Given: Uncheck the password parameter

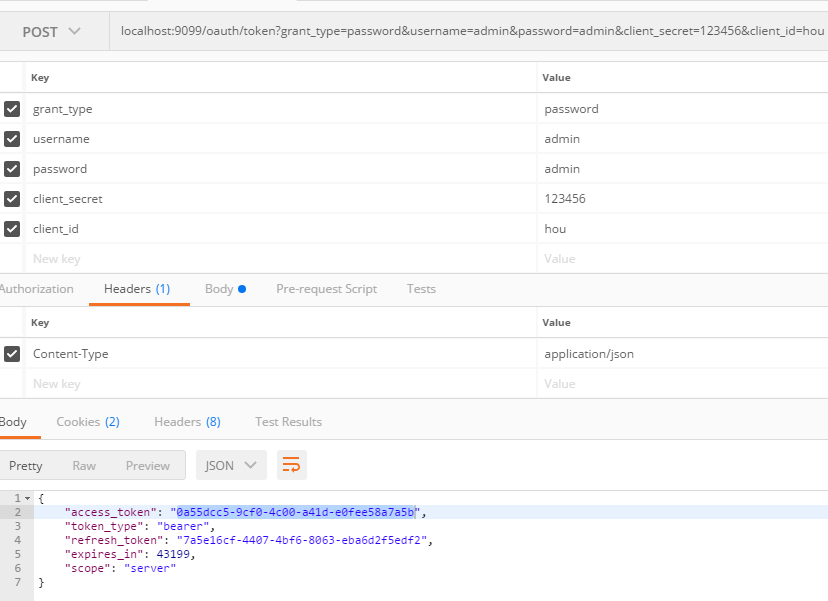Looking at the screenshot, I should point(11,168).
